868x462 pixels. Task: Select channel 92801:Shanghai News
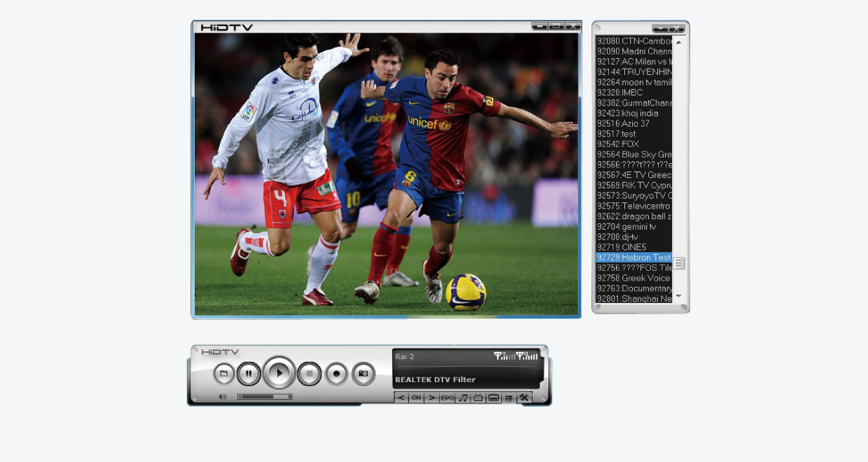[x=634, y=299]
